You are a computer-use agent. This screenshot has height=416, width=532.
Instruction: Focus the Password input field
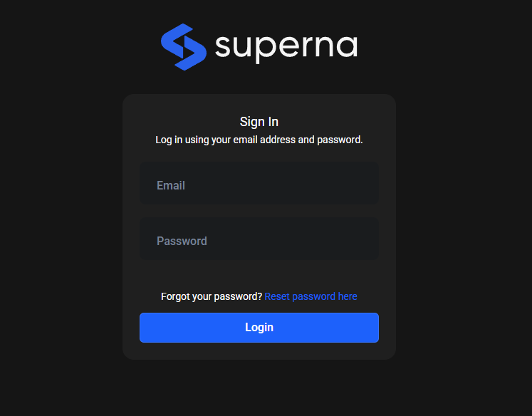click(x=259, y=241)
